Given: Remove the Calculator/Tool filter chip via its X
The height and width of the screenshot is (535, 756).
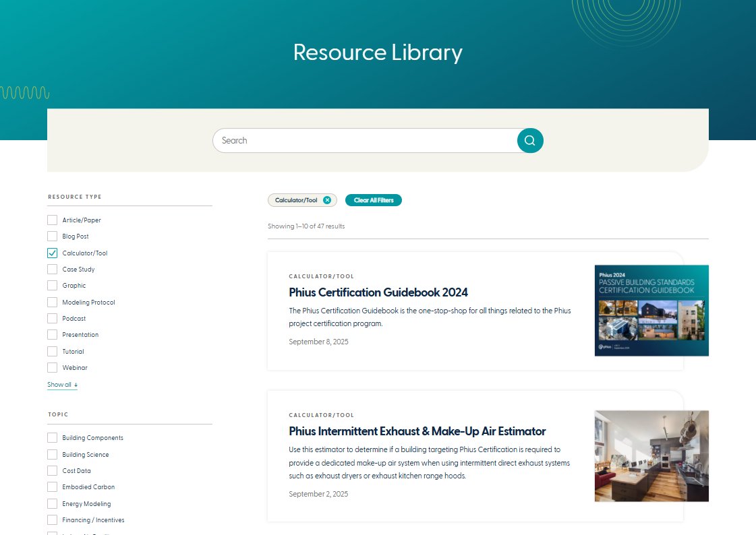Looking at the screenshot, I should (x=328, y=199).
